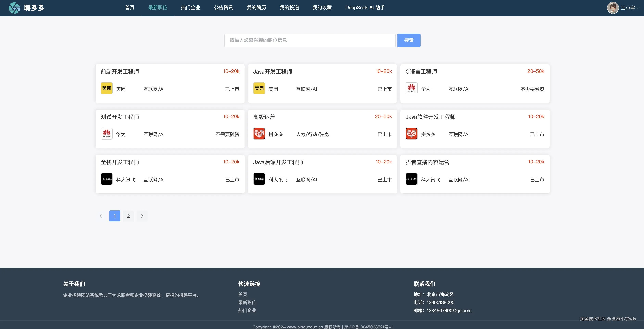Click 科大讯飞 logo on 抖音直播内容运营 card
Screen dimensions: 644x329
(411, 179)
